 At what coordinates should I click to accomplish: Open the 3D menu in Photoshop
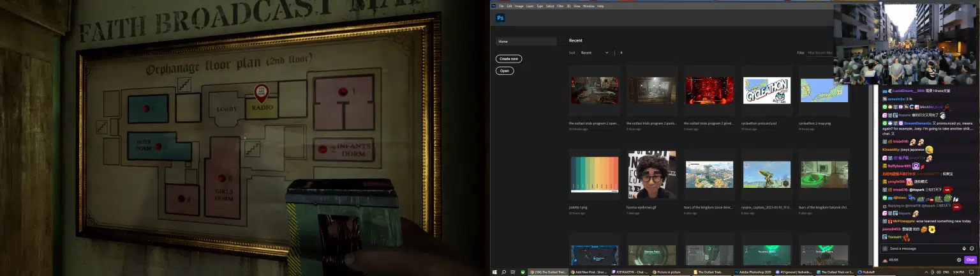point(568,6)
